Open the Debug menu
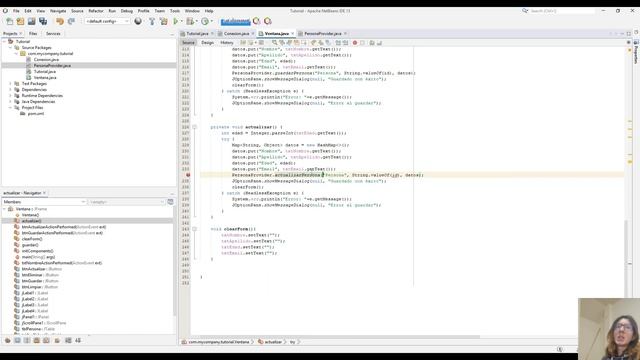 click(x=127, y=11)
